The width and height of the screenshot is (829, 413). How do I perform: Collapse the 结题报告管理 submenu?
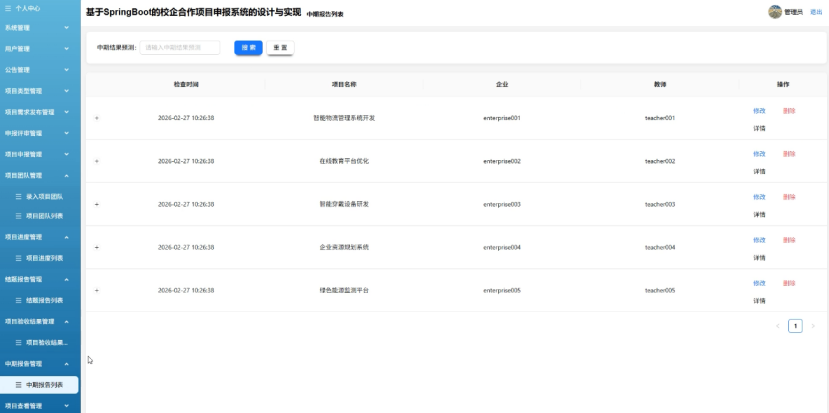67,279
